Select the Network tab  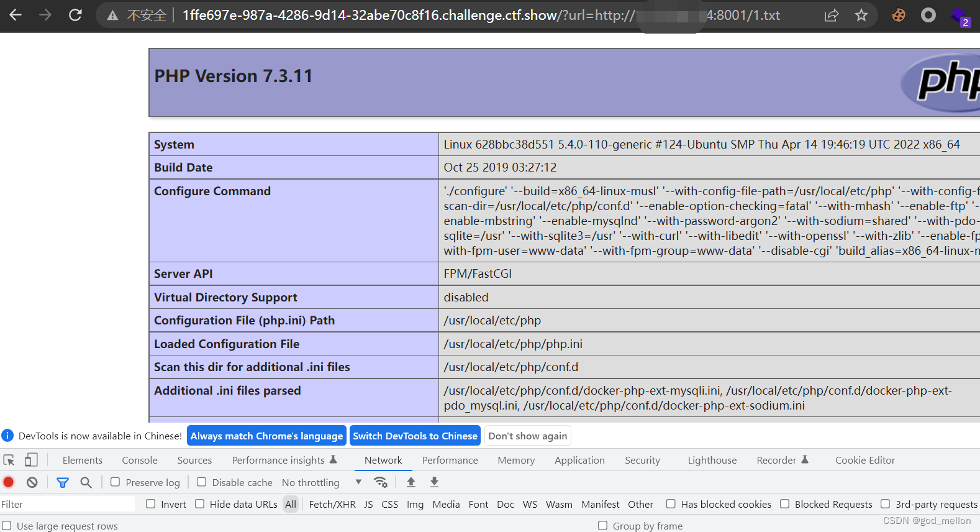pyautogui.click(x=383, y=461)
